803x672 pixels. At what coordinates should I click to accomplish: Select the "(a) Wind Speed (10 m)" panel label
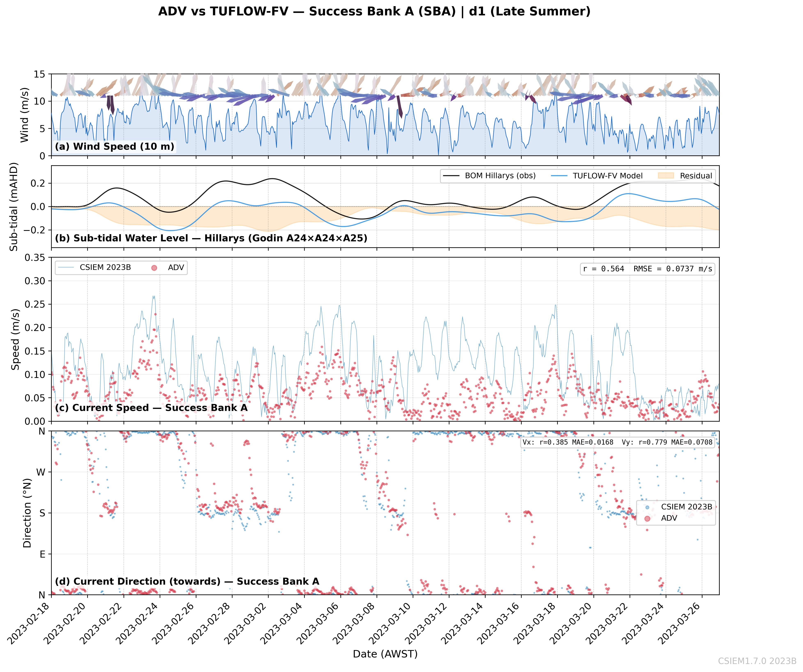(x=114, y=146)
